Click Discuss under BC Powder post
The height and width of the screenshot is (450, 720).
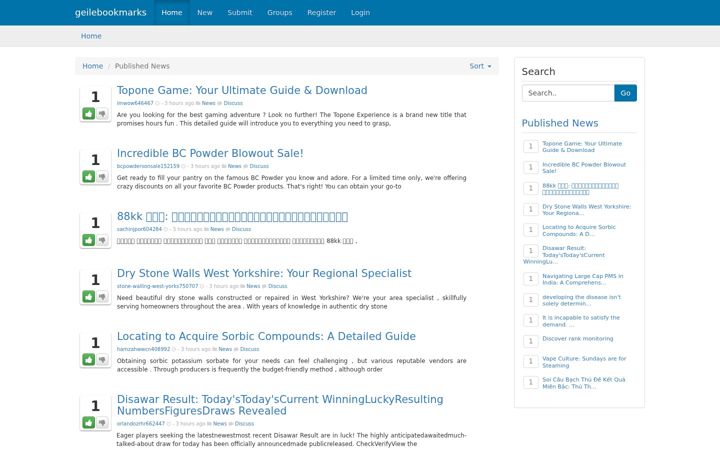coord(259,166)
